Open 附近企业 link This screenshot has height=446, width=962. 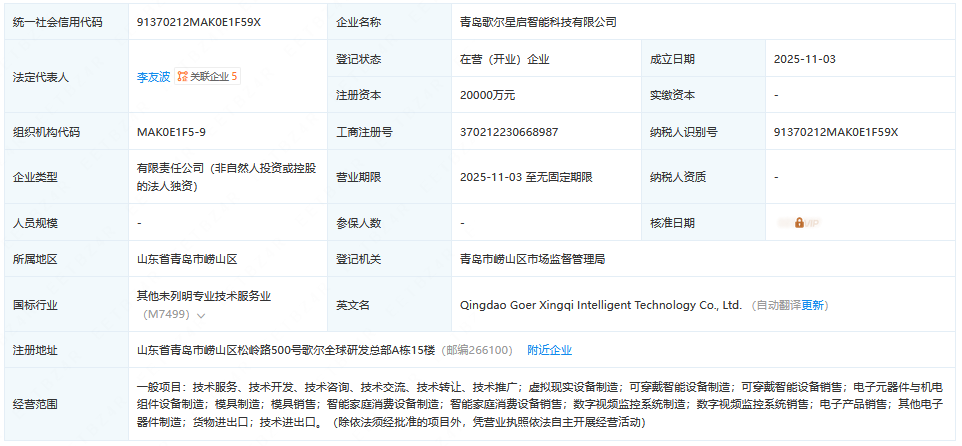point(550,350)
